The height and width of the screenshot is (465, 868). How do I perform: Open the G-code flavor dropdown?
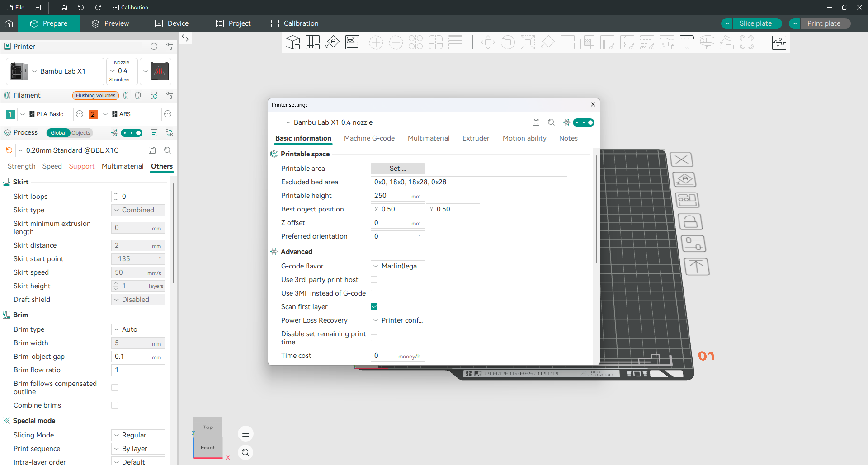click(398, 266)
